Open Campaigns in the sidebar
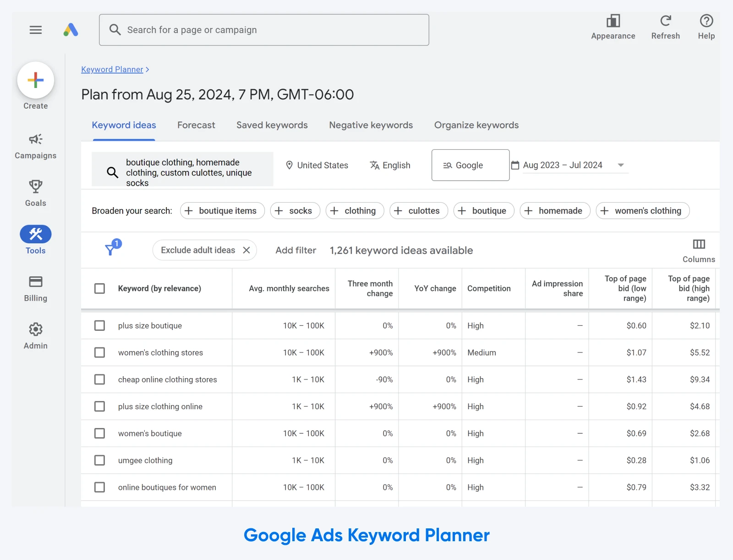 point(36,146)
